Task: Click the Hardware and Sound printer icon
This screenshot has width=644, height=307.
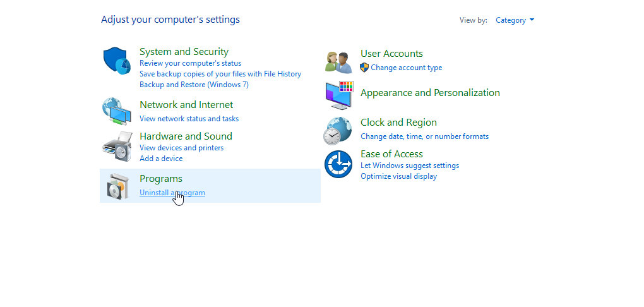Action: click(117, 147)
